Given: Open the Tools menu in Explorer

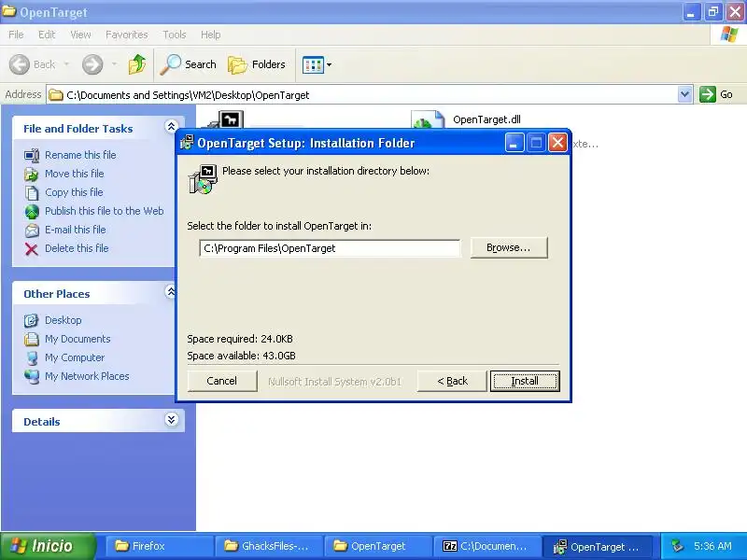Looking at the screenshot, I should pos(175,35).
